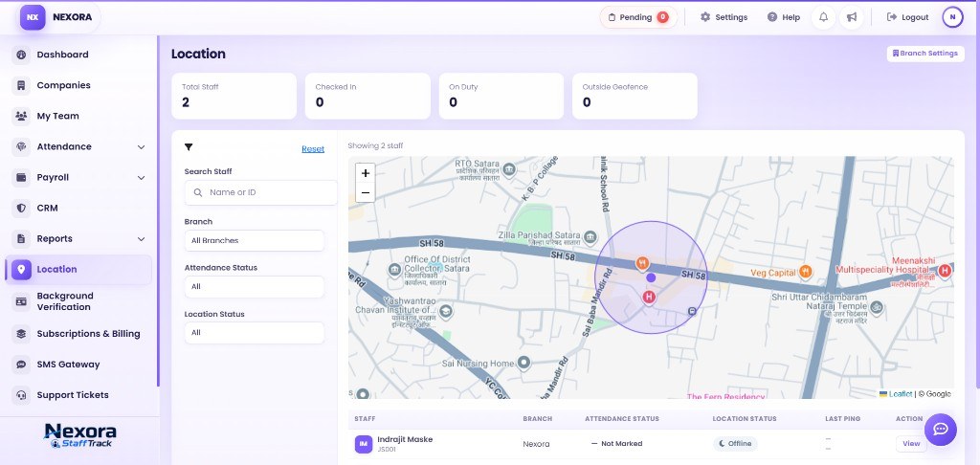The height and width of the screenshot is (465, 980).
Task: Select the Reports document icon
Action: point(21,238)
